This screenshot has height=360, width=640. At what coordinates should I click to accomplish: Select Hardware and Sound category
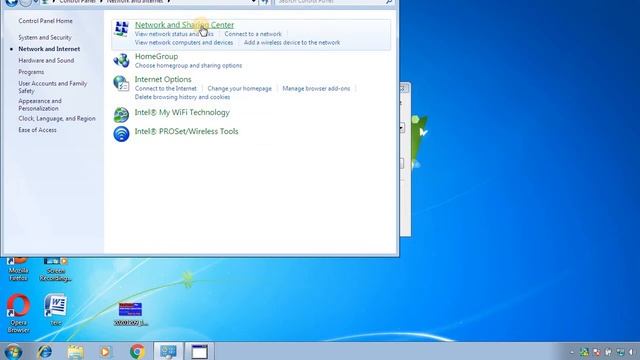(46, 60)
